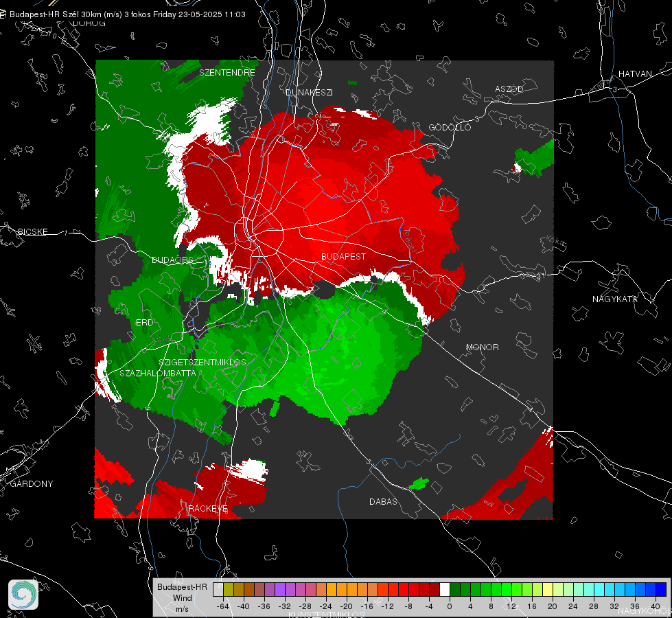672x618 pixels.
Task: Click the 40 scale value
Action: [656, 606]
